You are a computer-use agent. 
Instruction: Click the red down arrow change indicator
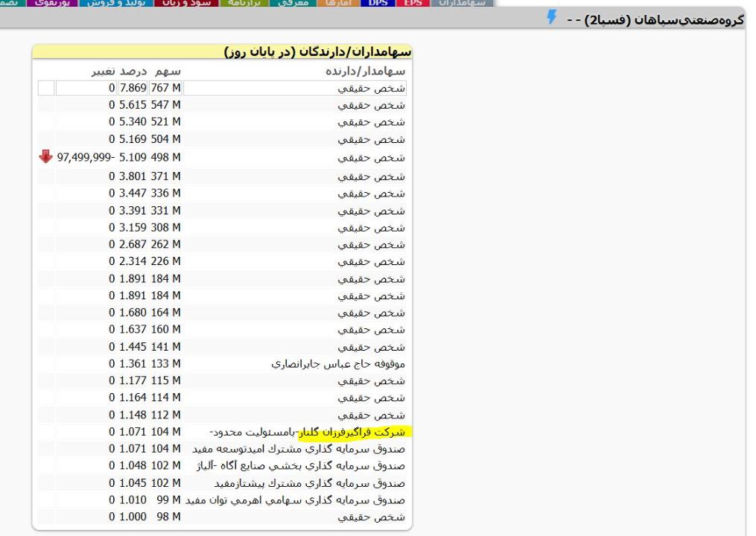click(46, 156)
